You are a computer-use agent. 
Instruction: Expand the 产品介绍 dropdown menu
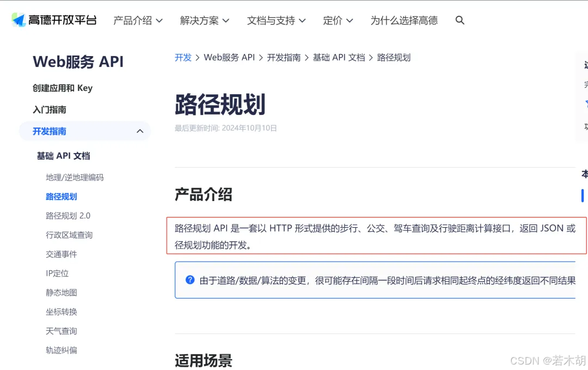(138, 20)
